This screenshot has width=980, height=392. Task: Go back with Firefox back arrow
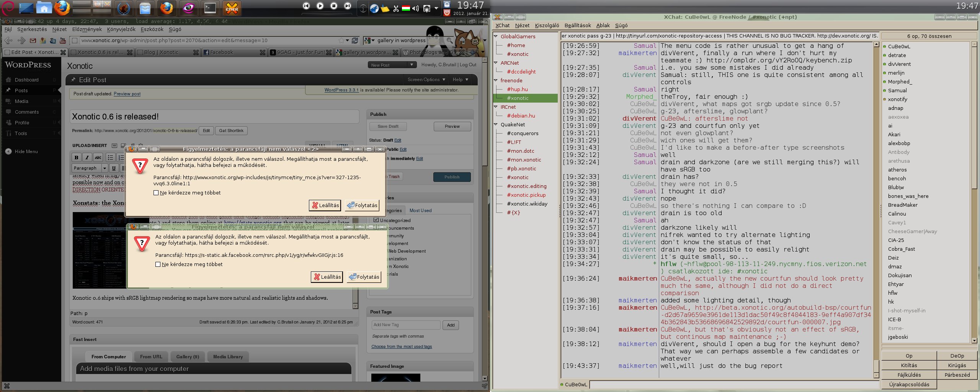click(x=8, y=40)
